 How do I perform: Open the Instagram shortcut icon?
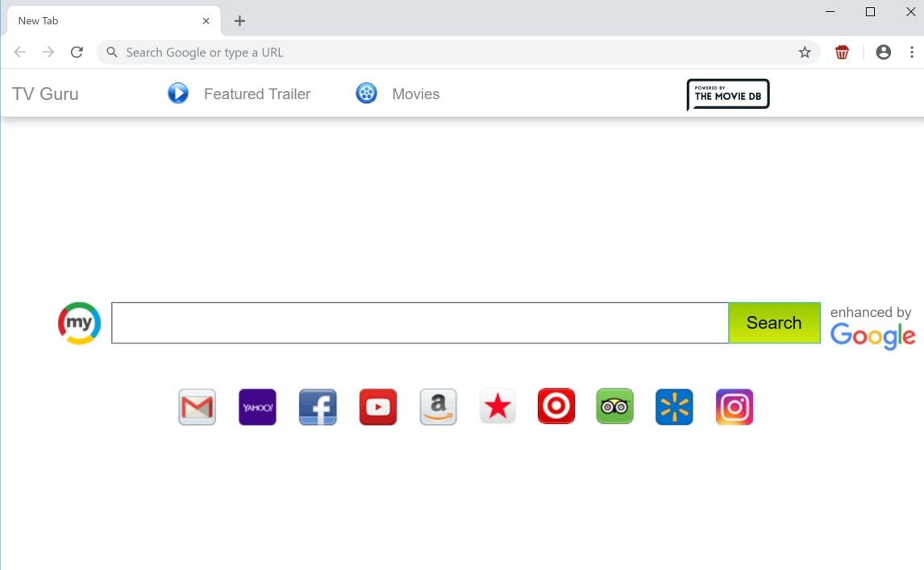click(735, 406)
